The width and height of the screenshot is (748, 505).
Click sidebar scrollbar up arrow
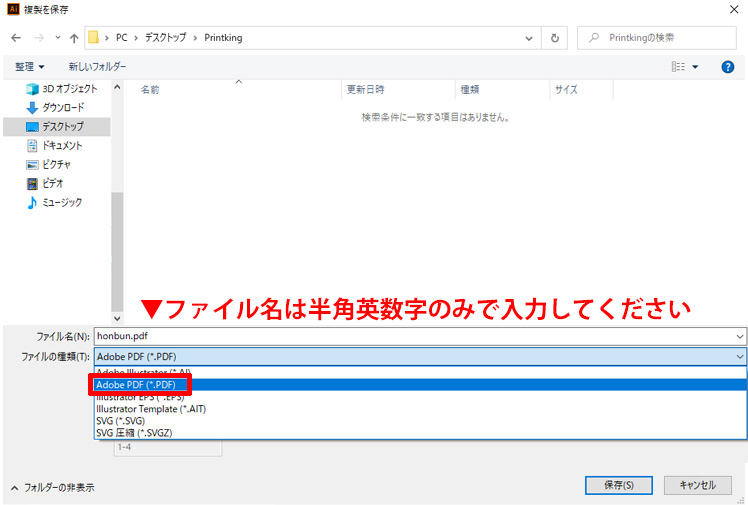point(117,87)
